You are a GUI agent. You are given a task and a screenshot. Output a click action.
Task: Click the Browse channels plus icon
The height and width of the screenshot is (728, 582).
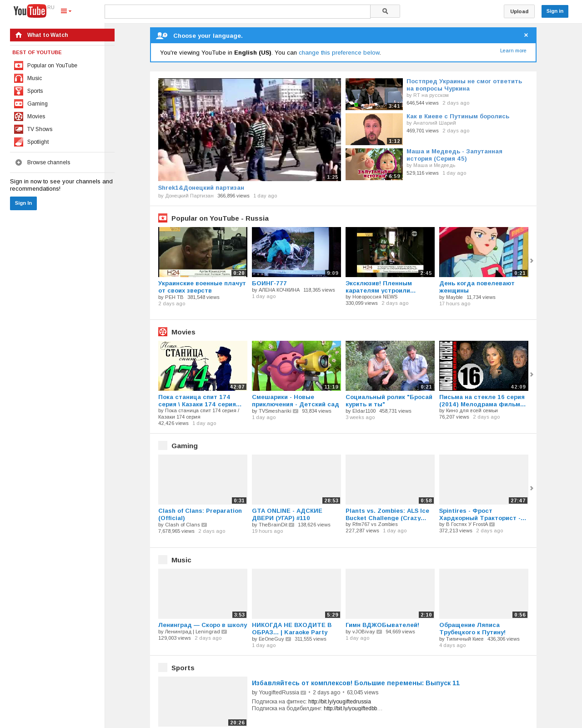(x=19, y=162)
